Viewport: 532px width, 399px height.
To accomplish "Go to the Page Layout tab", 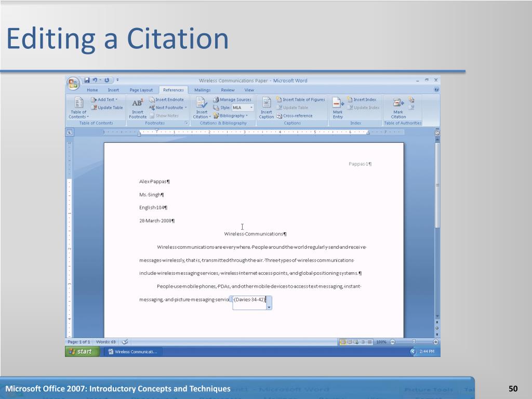I will [x=141, y=90].
